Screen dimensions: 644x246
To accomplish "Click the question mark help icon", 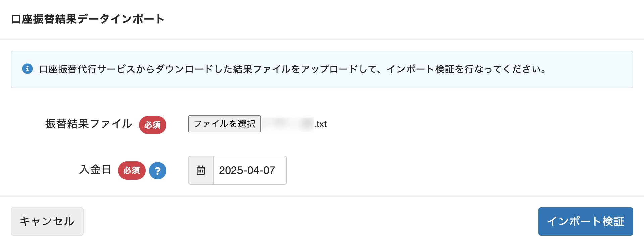I will 158,171.
